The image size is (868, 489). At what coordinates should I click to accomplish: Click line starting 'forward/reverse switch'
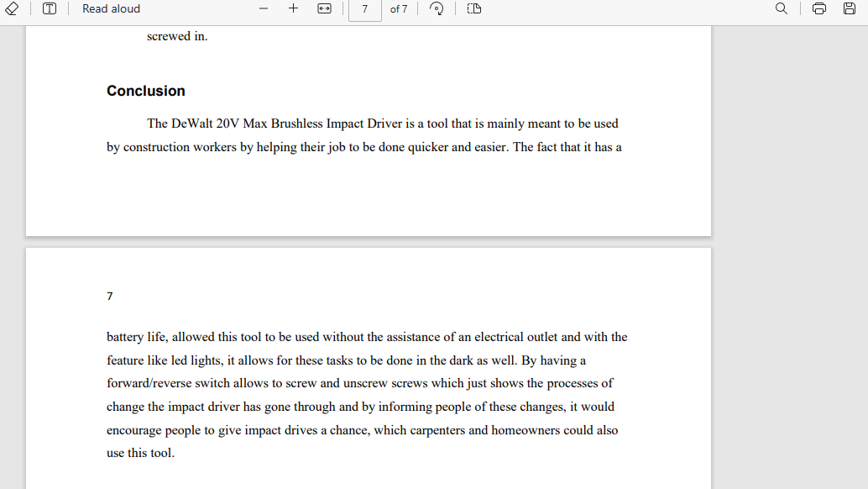360,383
